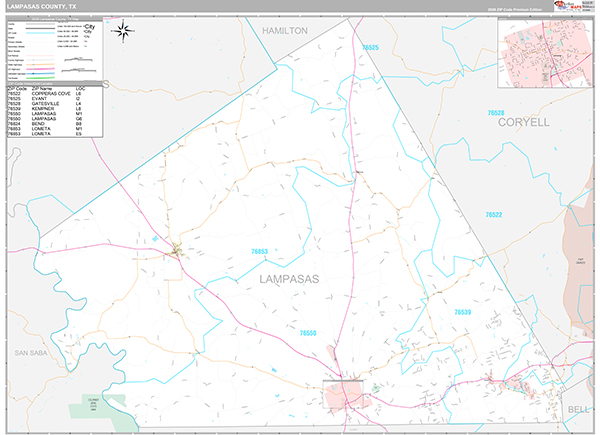Select the 76853 ZIP label on the map

260,251
